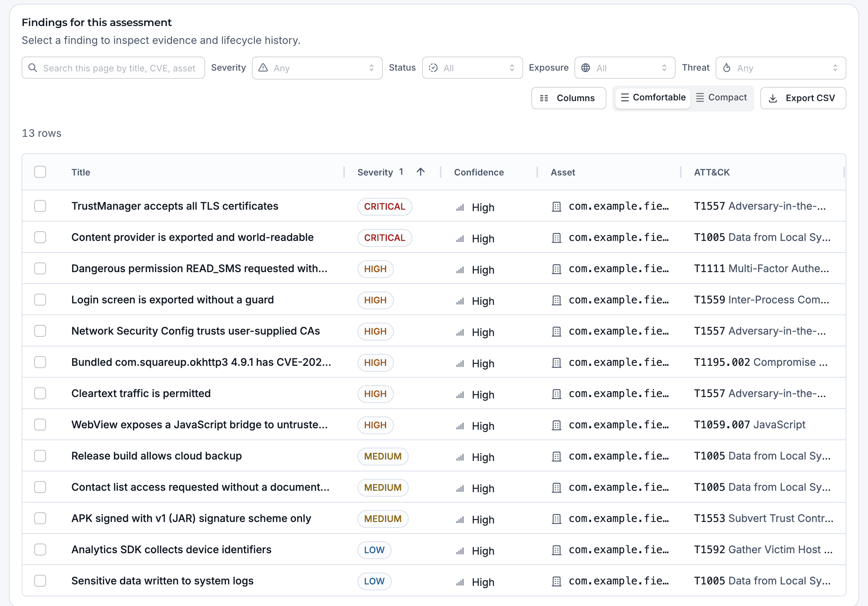Open finding 'Network Security Config trusts user-supplied CAs'
The image size is (868, 606).
pos(195,331)
